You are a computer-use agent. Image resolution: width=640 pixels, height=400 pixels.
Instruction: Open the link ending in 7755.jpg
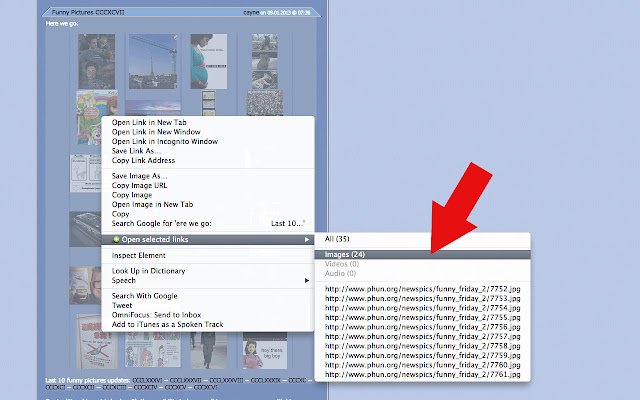422,318
